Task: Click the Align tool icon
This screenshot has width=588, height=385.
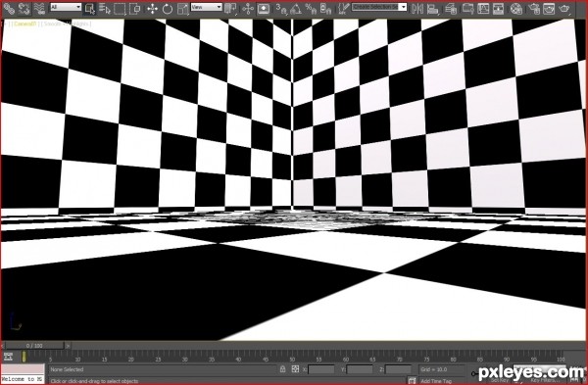Action: (x=432, y=8)
